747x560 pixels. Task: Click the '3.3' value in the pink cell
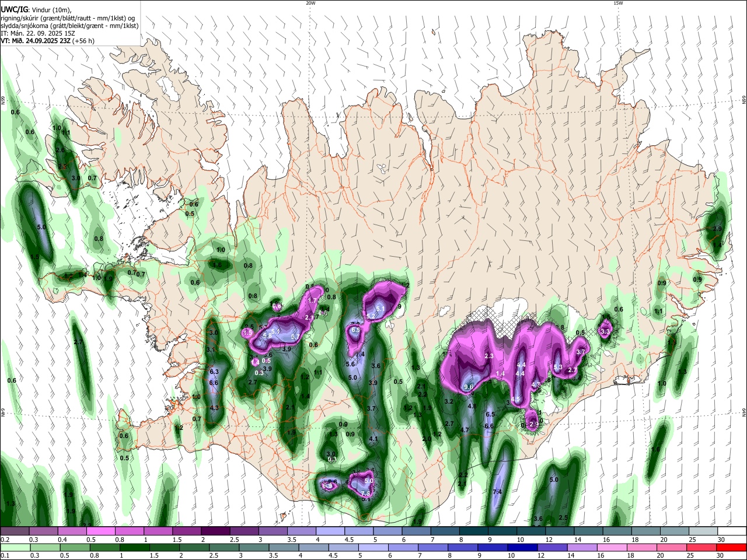point(605,331)
